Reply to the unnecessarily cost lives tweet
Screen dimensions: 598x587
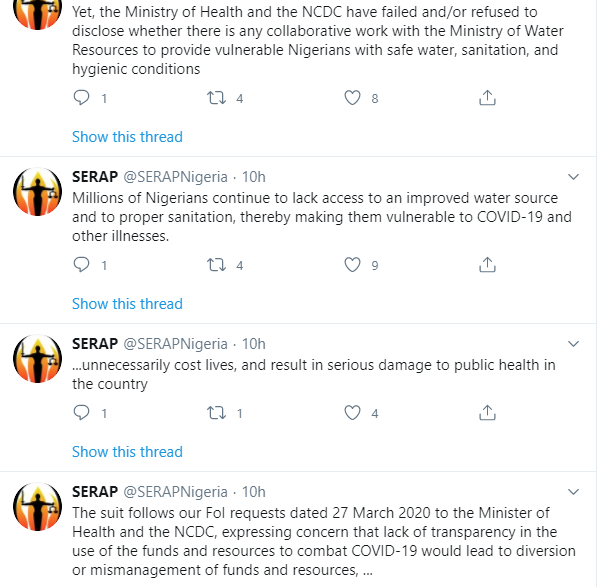pyautogui.click(x=81, y=412)
